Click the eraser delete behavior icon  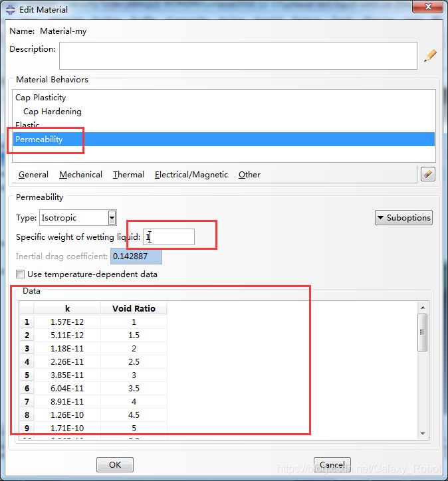click(428, 175)
